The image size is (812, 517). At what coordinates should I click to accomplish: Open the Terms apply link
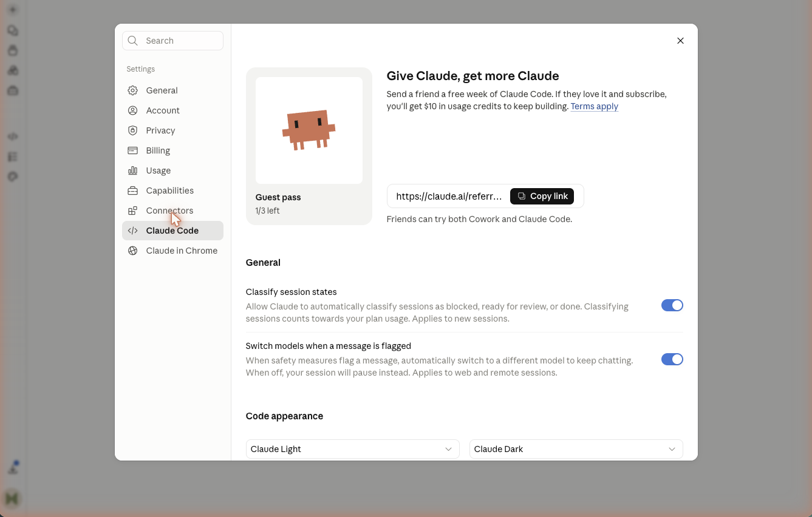(594, 106)
